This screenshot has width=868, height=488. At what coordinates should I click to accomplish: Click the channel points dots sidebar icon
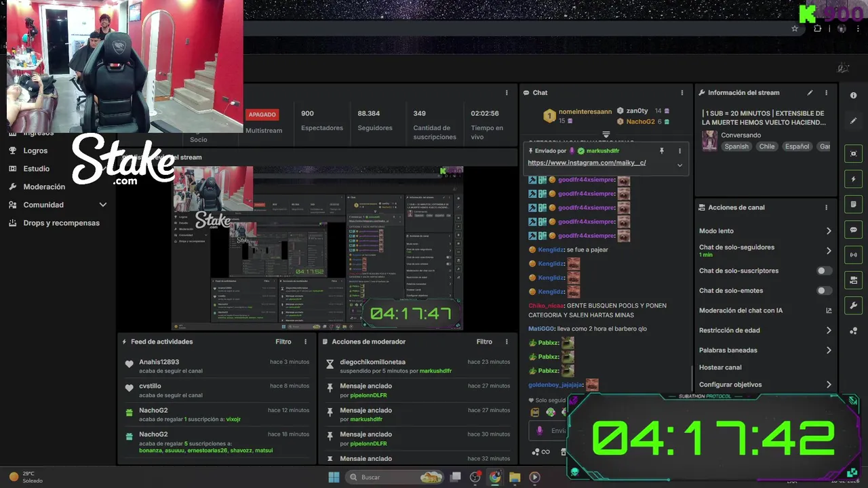click(x=853, y=331)
